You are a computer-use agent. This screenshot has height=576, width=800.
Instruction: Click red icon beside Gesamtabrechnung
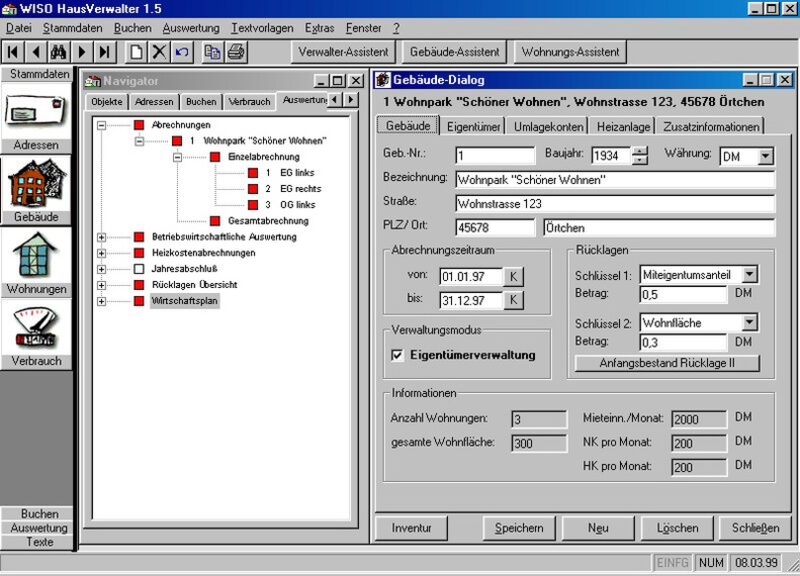point(215,221)
